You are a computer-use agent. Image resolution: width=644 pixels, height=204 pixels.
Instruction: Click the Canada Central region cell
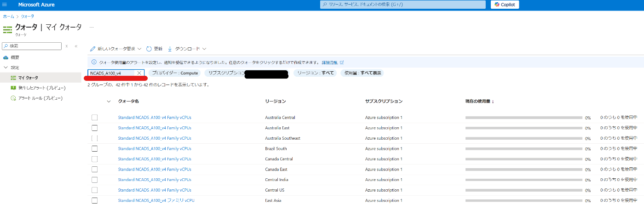point(279,159)
